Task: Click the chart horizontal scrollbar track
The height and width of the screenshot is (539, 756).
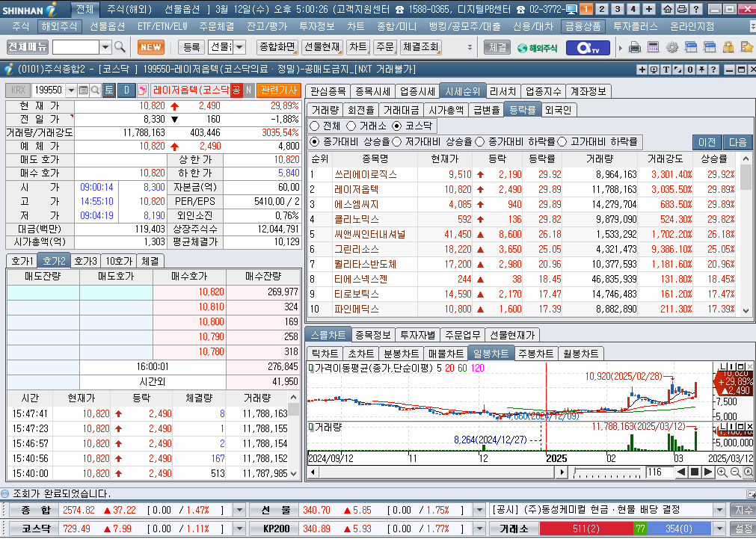Action: pos(437,472)
